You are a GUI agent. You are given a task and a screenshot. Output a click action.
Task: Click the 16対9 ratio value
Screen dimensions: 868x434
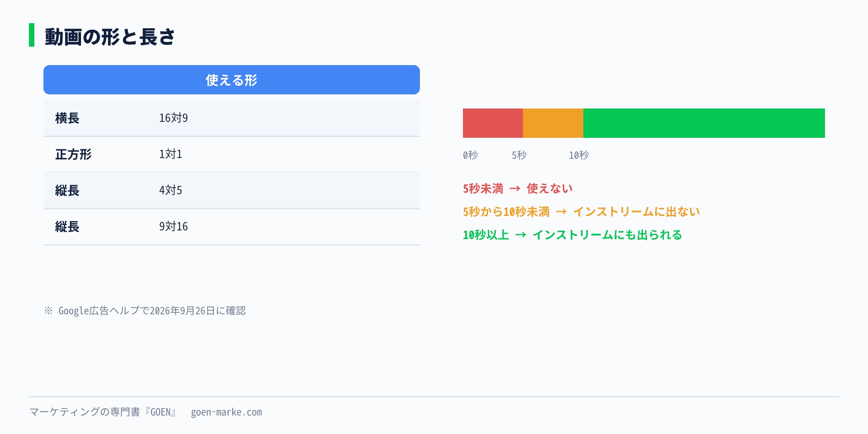pyautogui.click(x=174, y=118)
